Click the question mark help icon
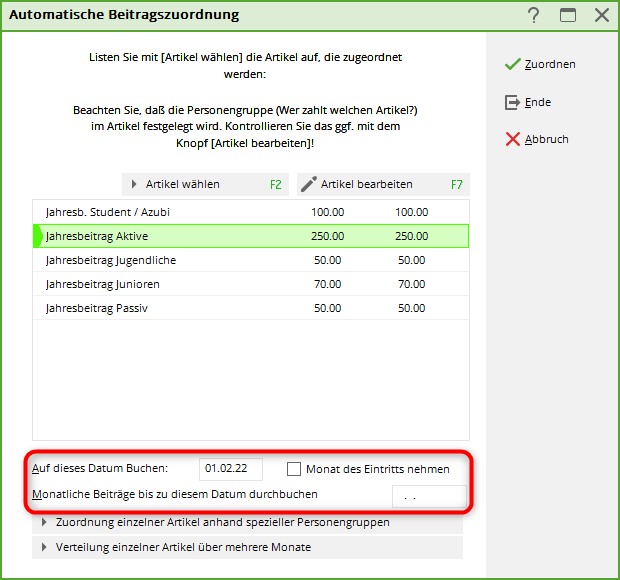620x580 pixels. point(534,15)
